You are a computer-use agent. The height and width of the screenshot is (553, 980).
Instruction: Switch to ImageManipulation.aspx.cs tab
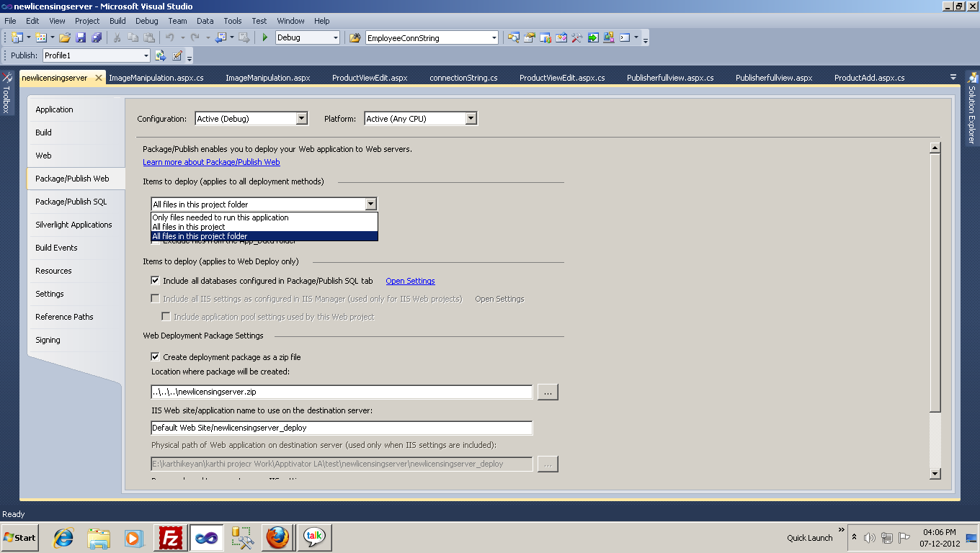tap(156, 78)
